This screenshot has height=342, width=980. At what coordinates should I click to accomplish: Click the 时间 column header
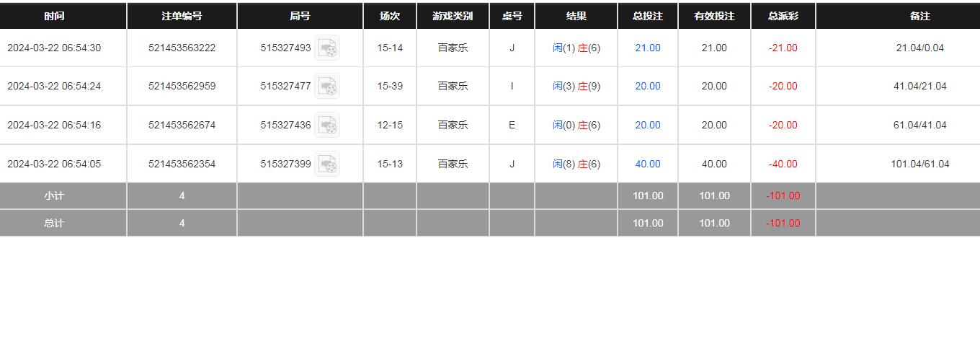(x=54, y=16)
